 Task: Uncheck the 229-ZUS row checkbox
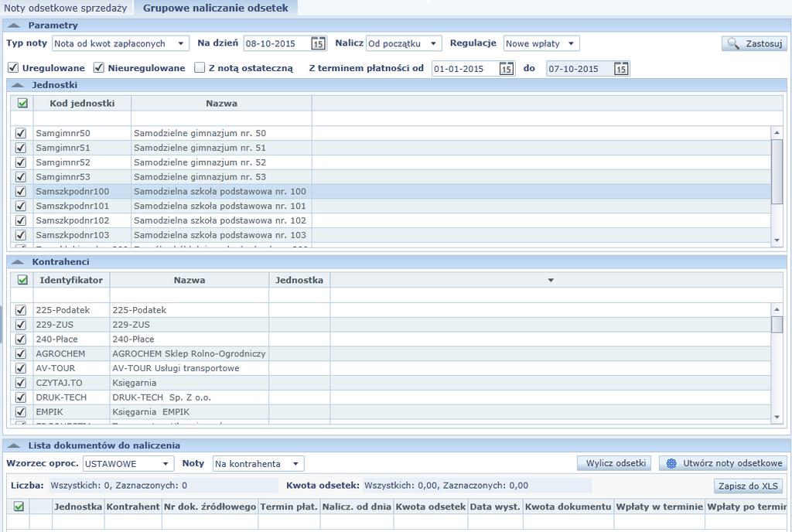pyautogui.click(x=21, y=325)
